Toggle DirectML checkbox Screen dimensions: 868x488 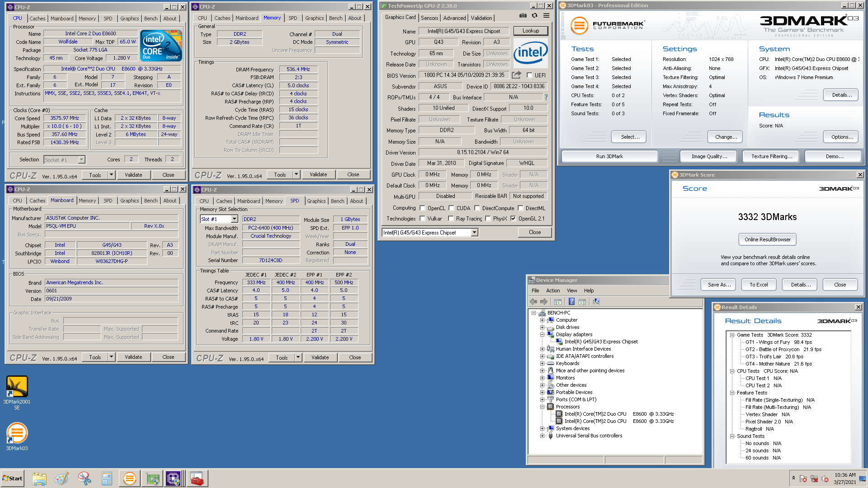[520, 208]
